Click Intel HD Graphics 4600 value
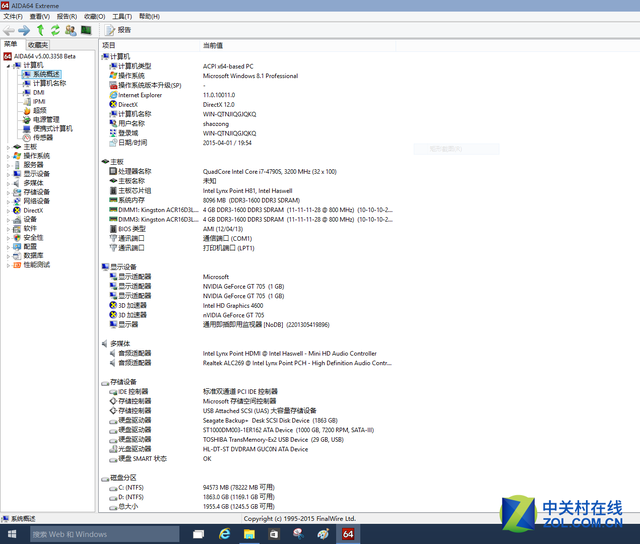 (x=233, y=306)
